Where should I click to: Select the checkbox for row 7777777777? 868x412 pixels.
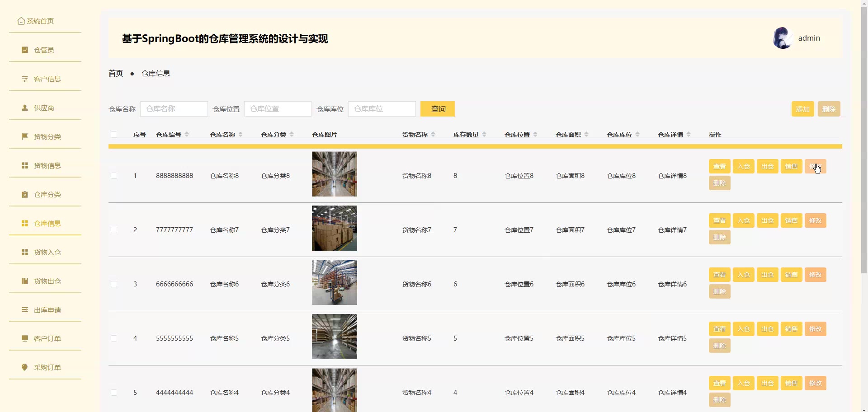tap(114, 230)
